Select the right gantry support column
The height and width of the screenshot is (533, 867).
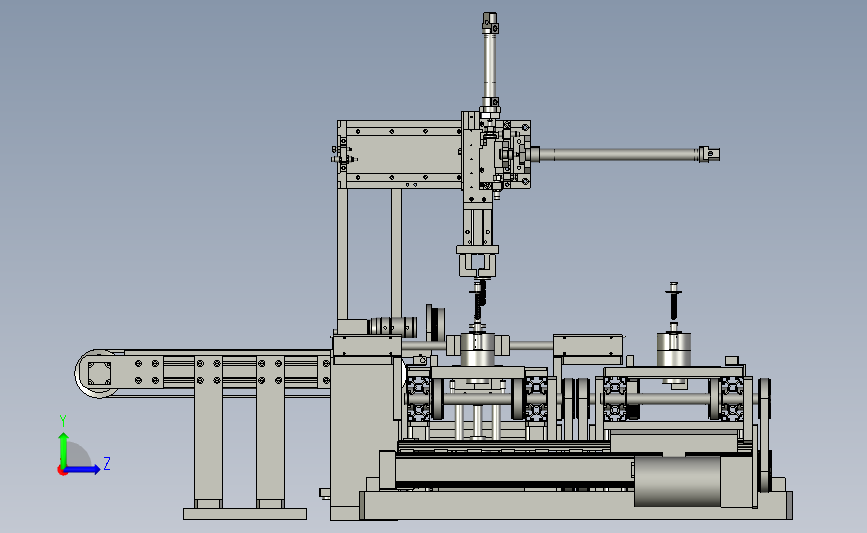(x=396, y=253)
